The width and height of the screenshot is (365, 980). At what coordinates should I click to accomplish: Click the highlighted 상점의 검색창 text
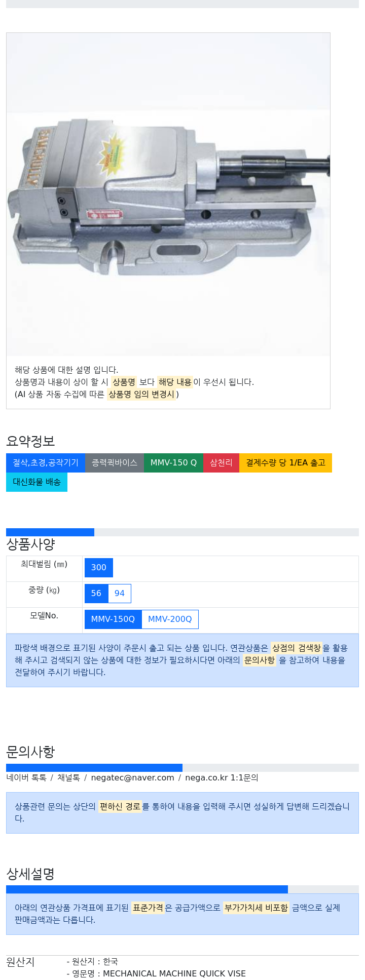click(x=296, y=648)
